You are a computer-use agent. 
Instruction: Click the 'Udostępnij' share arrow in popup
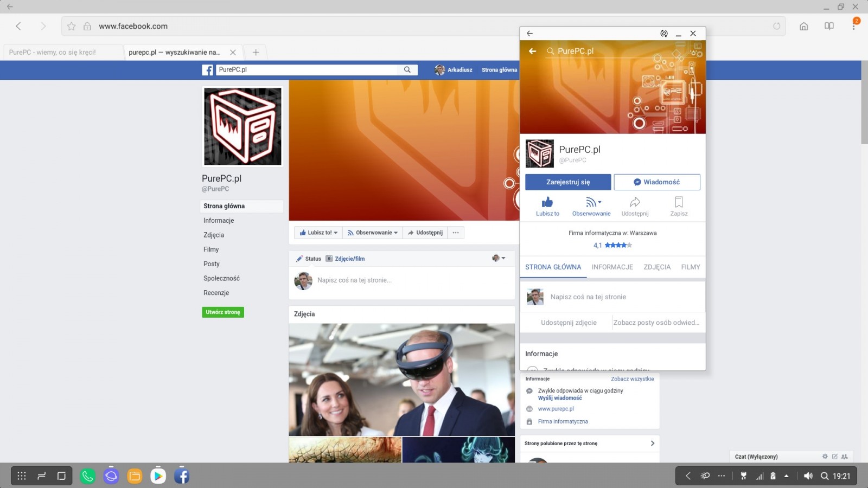click(635, 203)
